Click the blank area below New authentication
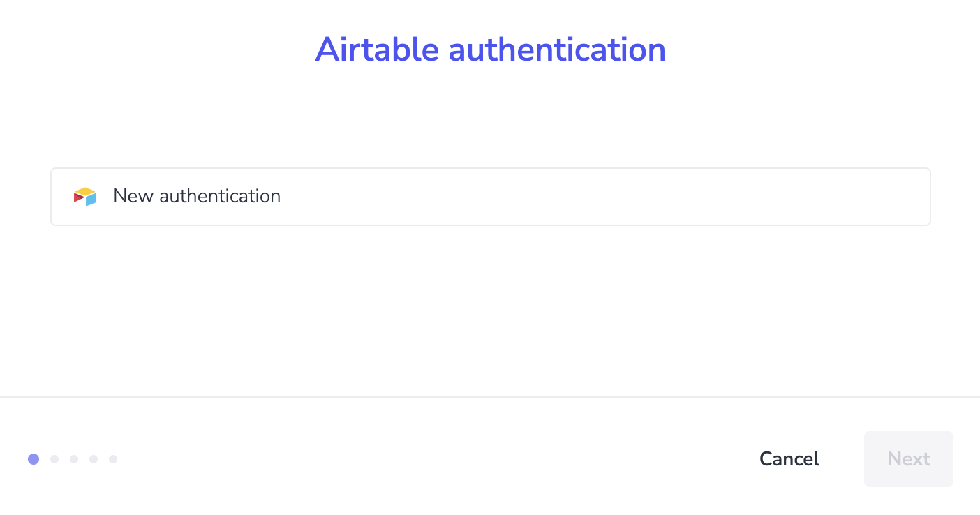 click(x=490, y=311)
